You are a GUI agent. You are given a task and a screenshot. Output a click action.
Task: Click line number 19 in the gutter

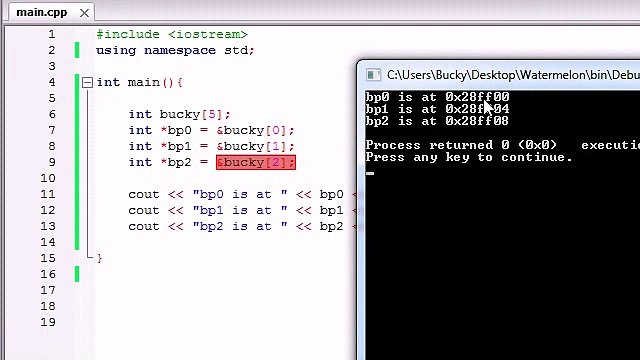point(48,322)
